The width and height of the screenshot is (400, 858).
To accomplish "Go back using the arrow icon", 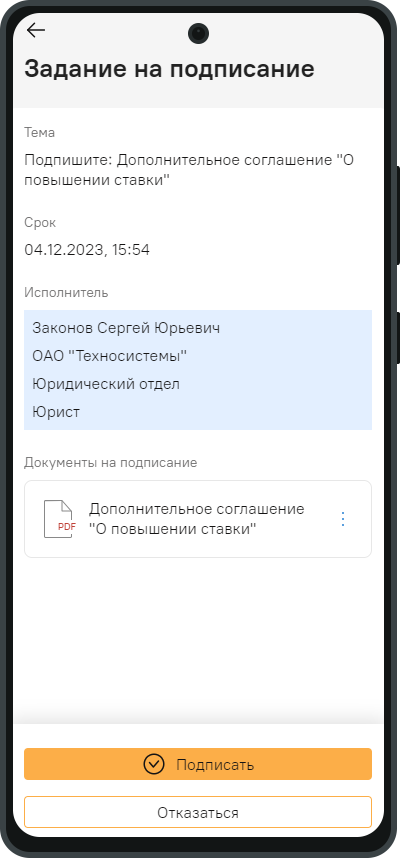I will pos(36,30).
